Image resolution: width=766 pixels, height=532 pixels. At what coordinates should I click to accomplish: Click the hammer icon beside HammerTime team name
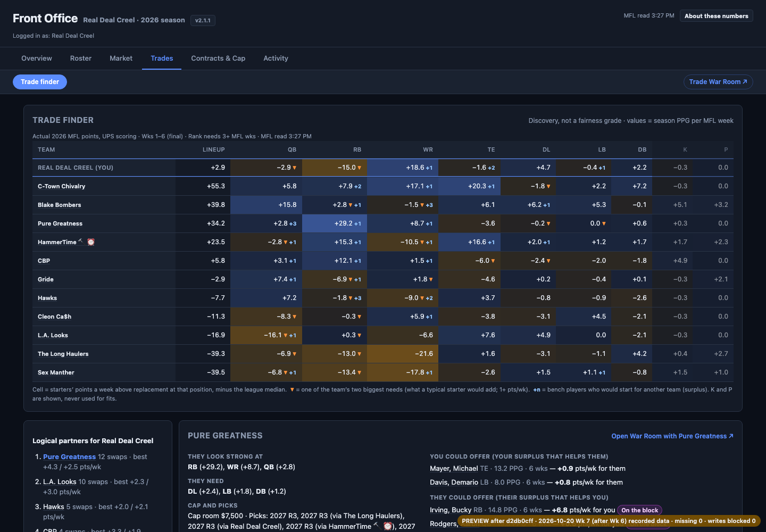pos(80,241)
